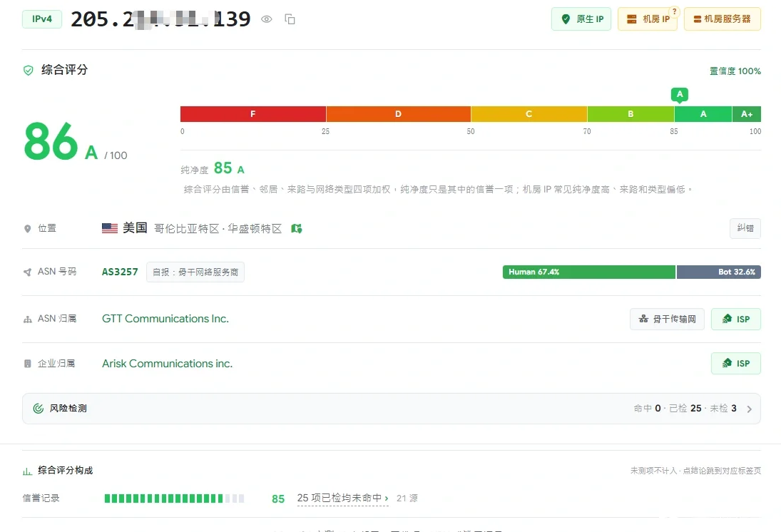
Task: Click the Bot 32.6% bar segment
Action: pos(719,272)
